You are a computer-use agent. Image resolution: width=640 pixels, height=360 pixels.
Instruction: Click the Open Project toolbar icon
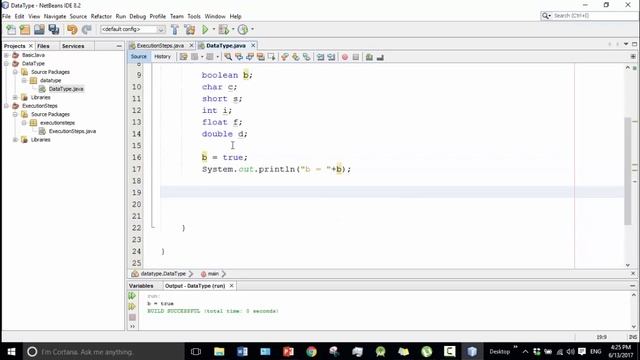(39, 29)
